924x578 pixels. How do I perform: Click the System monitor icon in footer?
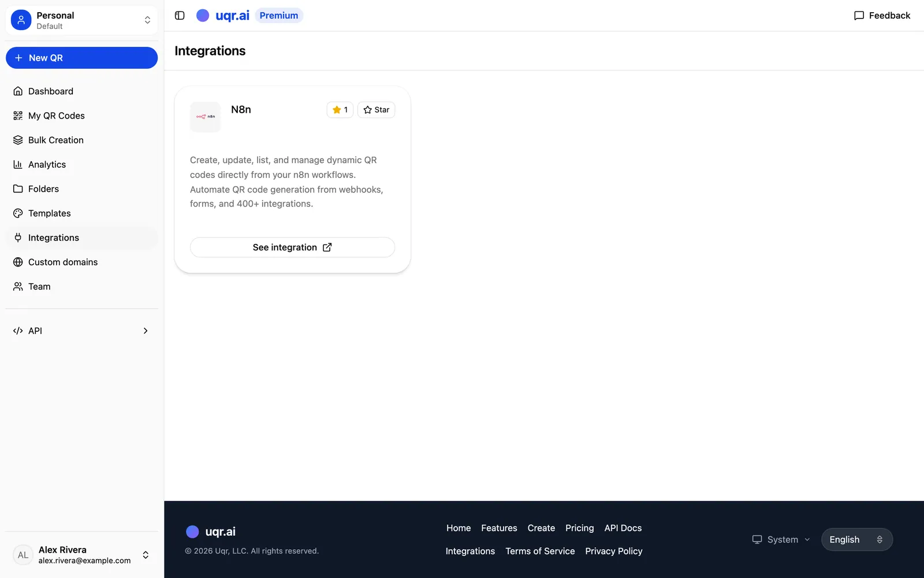(x=757, y=539)
